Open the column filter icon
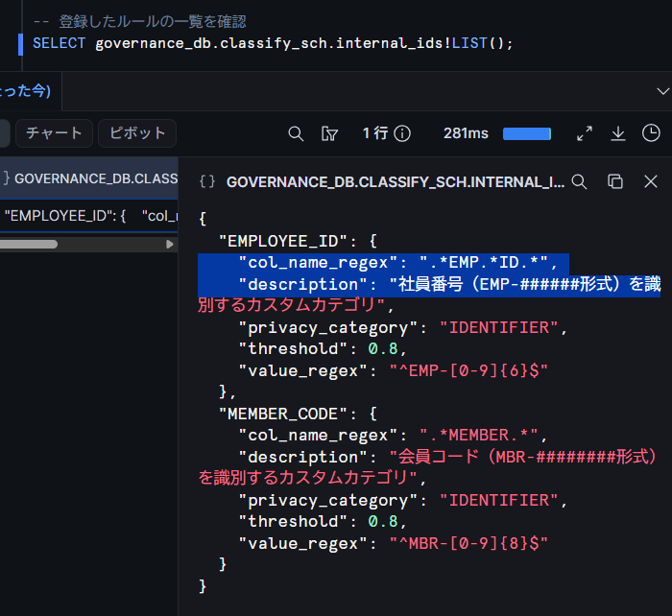The height and width of the screenshot is (616, 672). [329, 133]
